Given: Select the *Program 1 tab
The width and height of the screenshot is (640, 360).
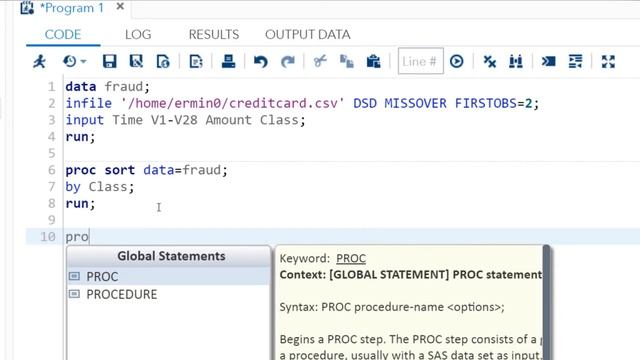Looking at the screenshot, I should point(72,8).
